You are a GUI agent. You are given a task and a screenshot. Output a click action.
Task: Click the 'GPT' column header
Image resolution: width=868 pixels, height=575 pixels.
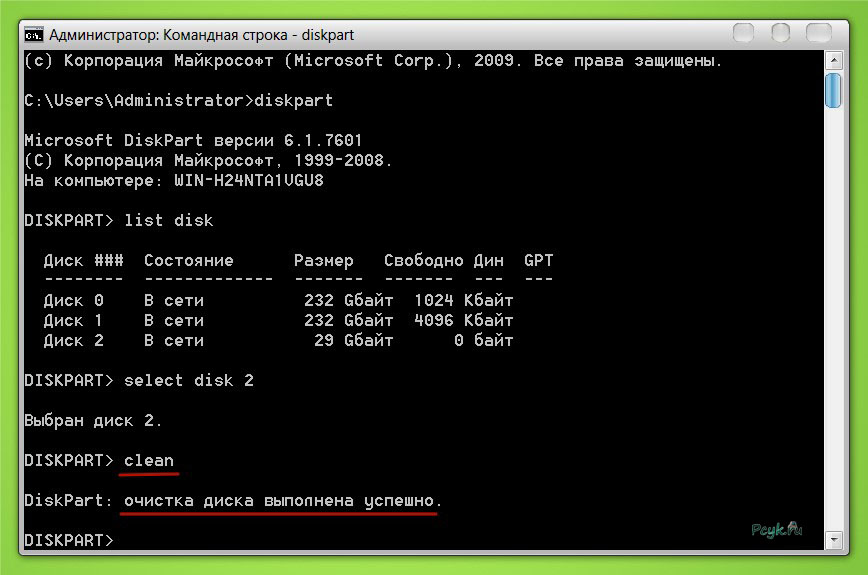pos(539,260)
